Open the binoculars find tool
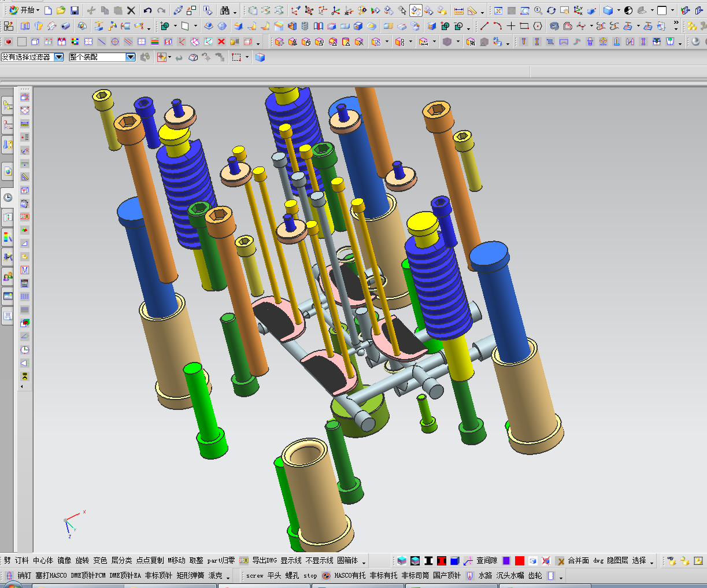Screen dimensions: 707x588 click(x=225, y=10)
